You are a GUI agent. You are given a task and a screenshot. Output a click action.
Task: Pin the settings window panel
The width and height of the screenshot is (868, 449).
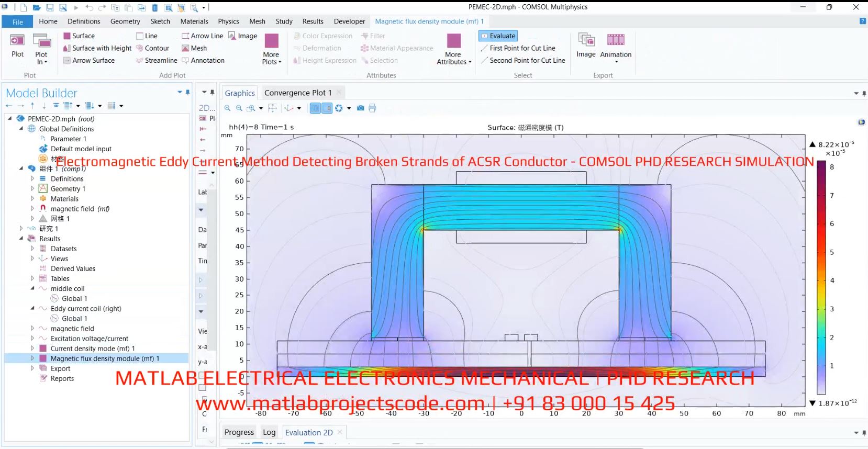pos(212,93)
